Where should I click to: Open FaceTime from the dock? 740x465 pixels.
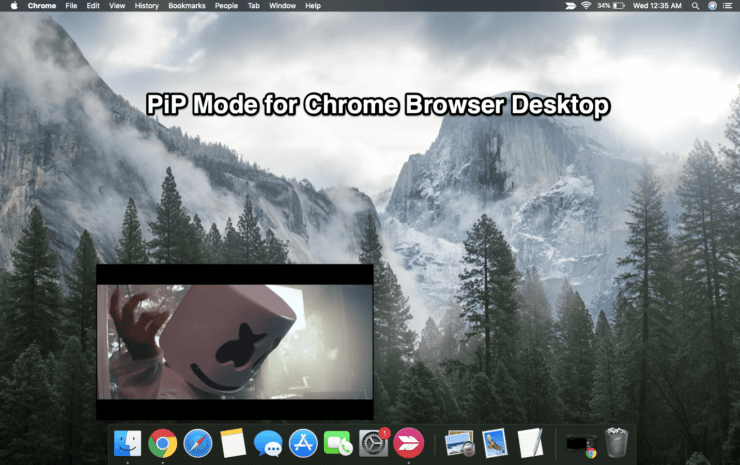pos(338,444)
